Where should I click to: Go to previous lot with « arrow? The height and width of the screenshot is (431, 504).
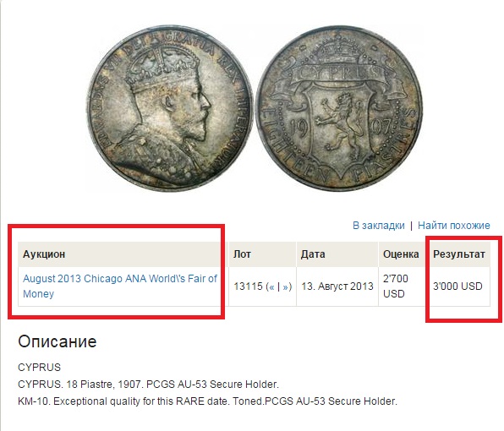[x=272, y=286]
